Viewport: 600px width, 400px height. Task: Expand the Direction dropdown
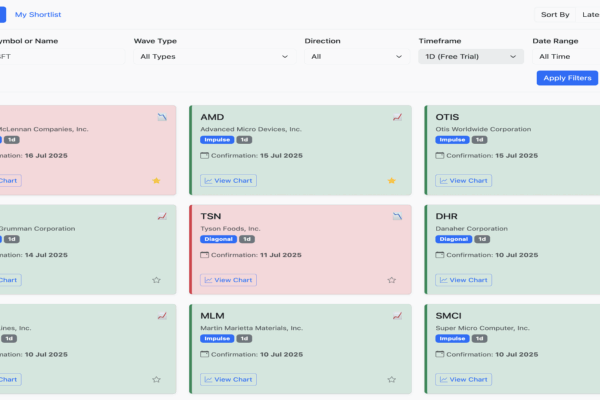click(x=357, y=57)
